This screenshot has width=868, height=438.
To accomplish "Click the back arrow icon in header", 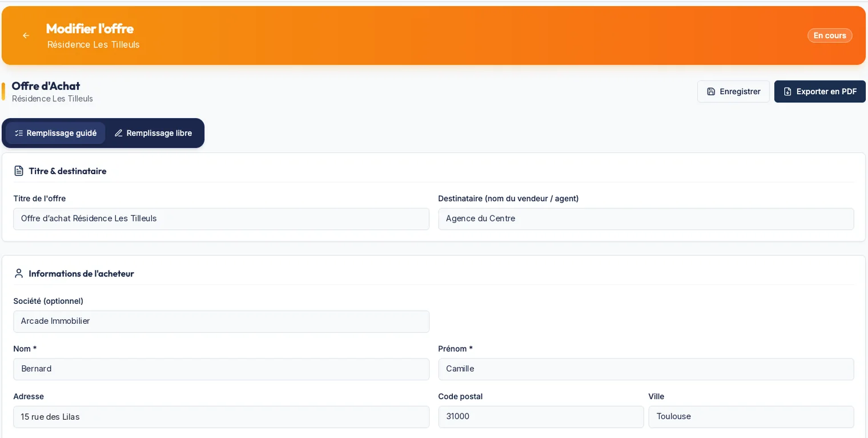I will point(26,35).
